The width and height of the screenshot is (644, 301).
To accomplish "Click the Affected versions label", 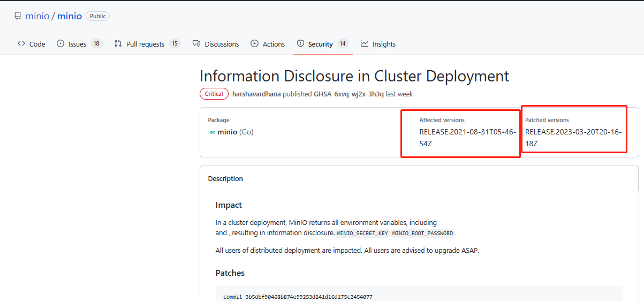I will pyautogui.click(x=442, y=120).
